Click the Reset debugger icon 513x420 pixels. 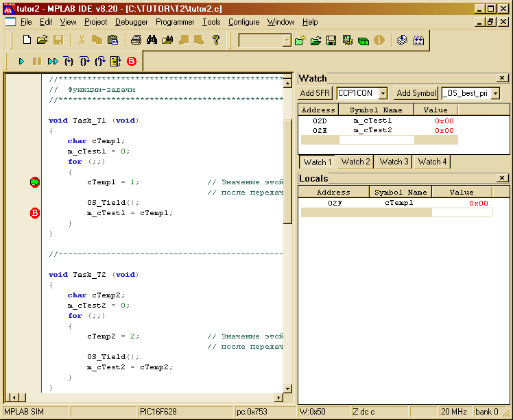coord(115,61)
